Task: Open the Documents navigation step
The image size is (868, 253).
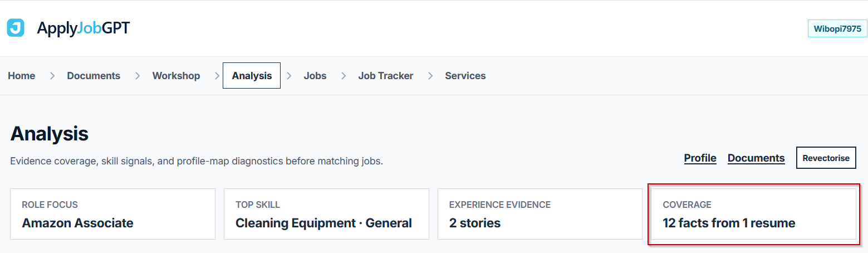Action: [94, 76]
